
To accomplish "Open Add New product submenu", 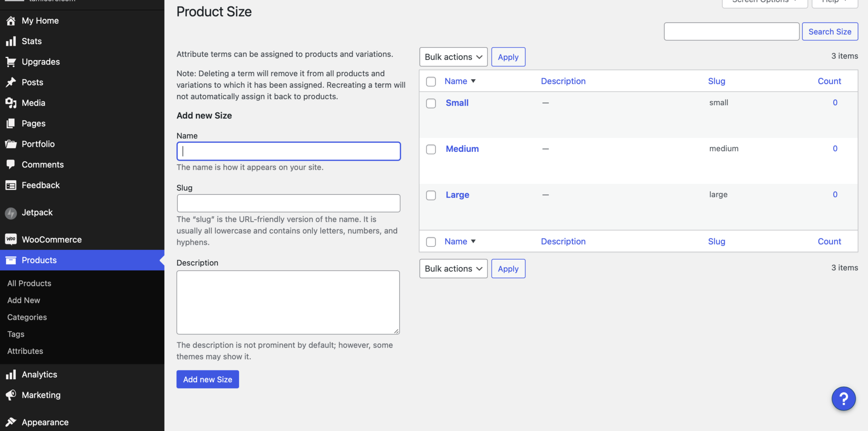I will (24, 300).
